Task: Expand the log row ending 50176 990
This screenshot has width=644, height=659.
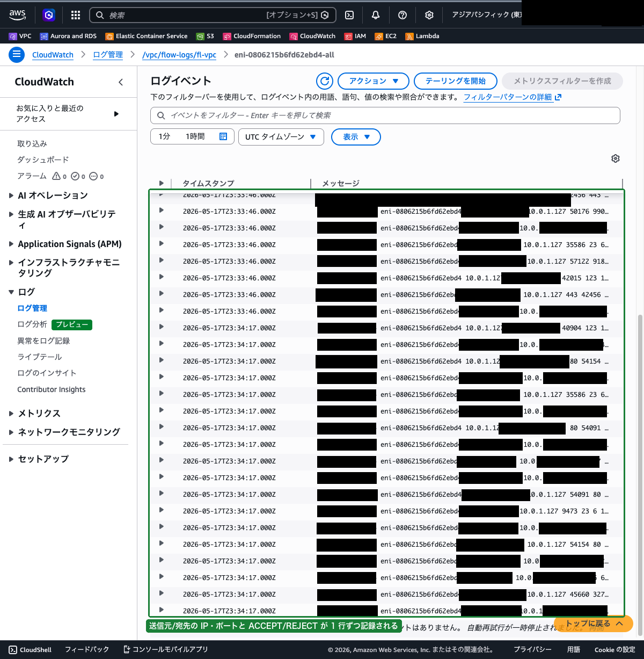Action: [x=162, y=211]
